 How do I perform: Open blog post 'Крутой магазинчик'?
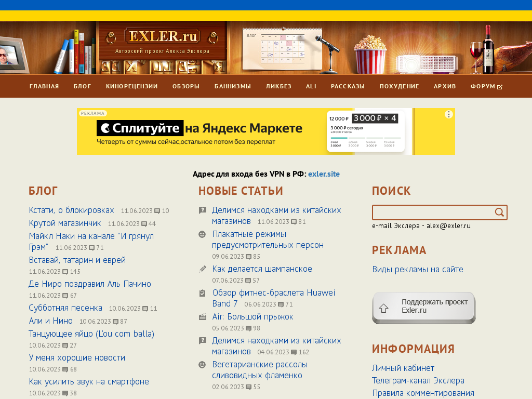pyautogui.click(x=65, y=223)
